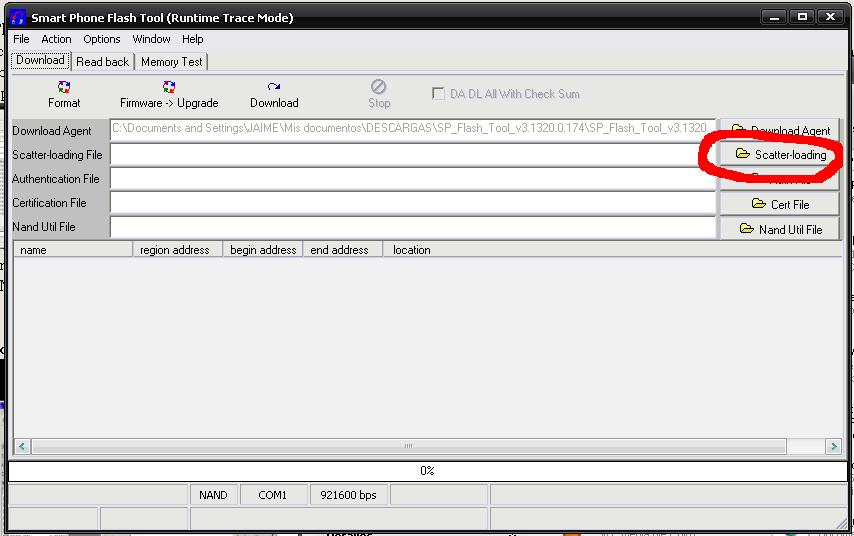
Task: Browse with the Nand Util File button
Action: 779,229
